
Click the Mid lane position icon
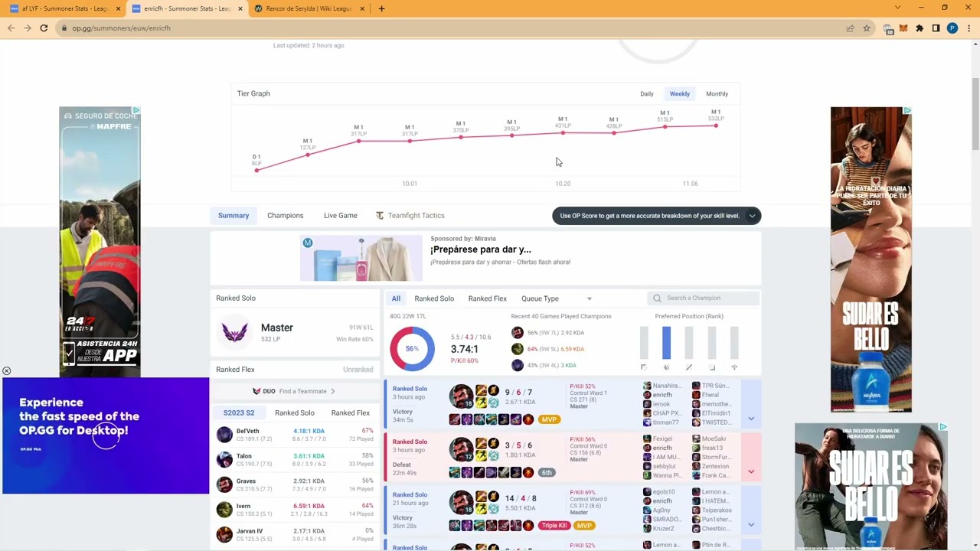(x=689, y=367)
